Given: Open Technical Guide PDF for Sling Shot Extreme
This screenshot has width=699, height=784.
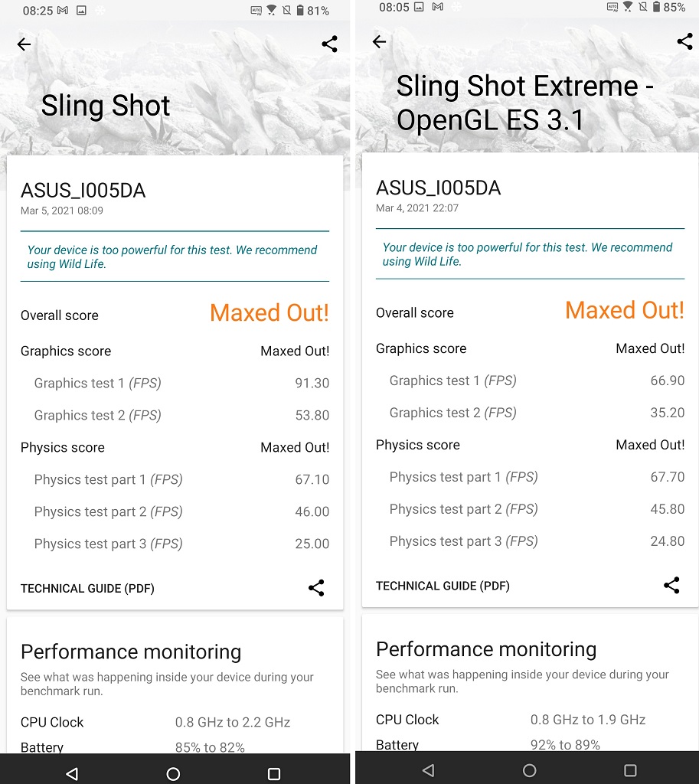Looking at the screenshot, I should click(443, 586).
